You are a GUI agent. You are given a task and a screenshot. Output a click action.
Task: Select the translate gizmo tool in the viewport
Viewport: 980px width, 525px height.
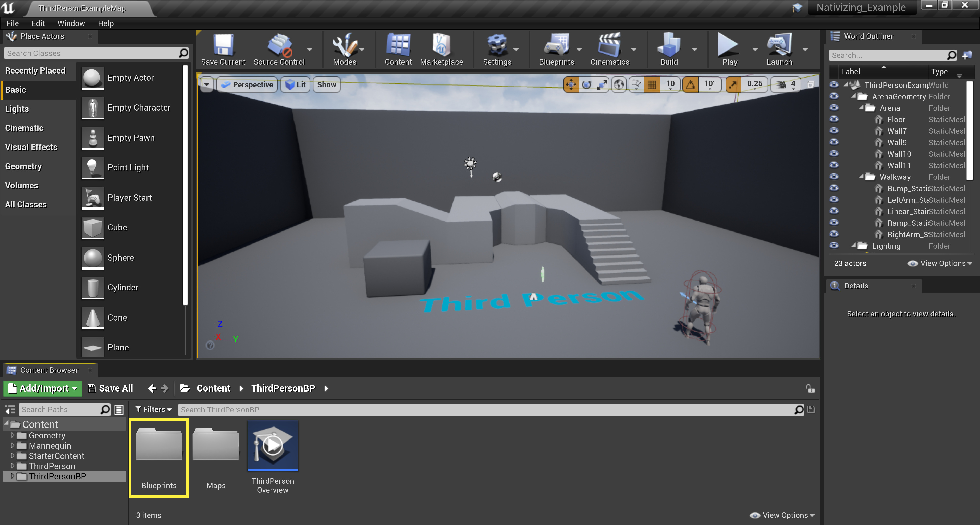tap(571, 84)
